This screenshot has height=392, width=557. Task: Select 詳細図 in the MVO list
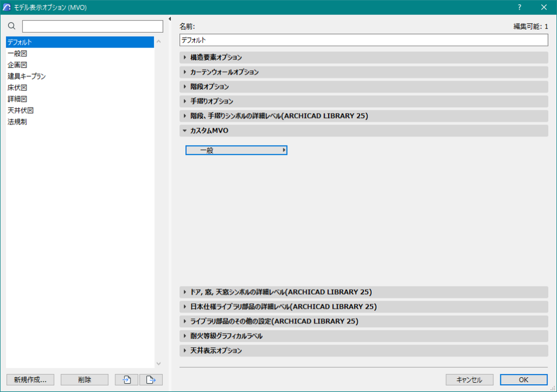click(x=80, y=99)
